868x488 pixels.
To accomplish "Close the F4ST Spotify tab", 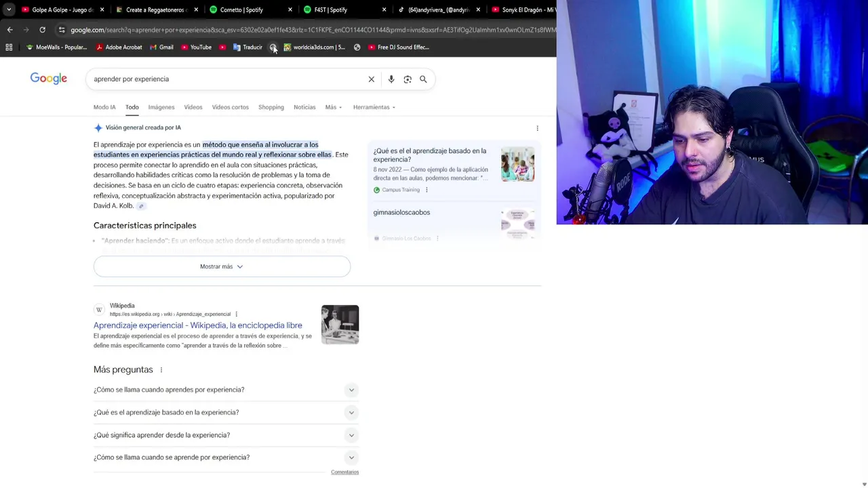I will tap(384, 9).
